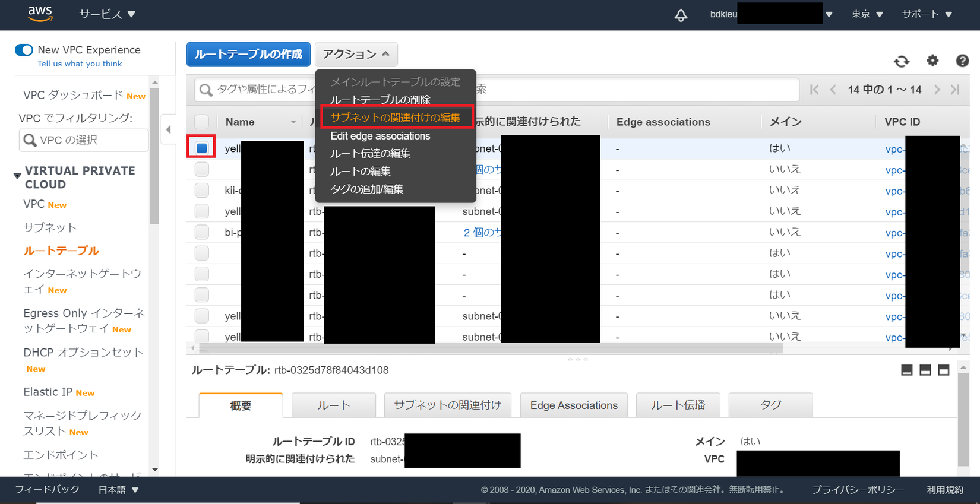Tick the checkbox for the bi-p row

pos(201,232)
